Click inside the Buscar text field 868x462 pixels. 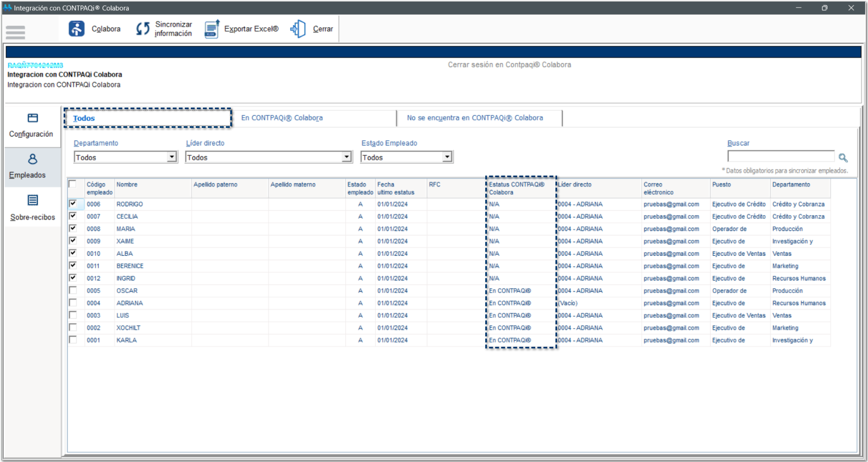click(780, 157)
